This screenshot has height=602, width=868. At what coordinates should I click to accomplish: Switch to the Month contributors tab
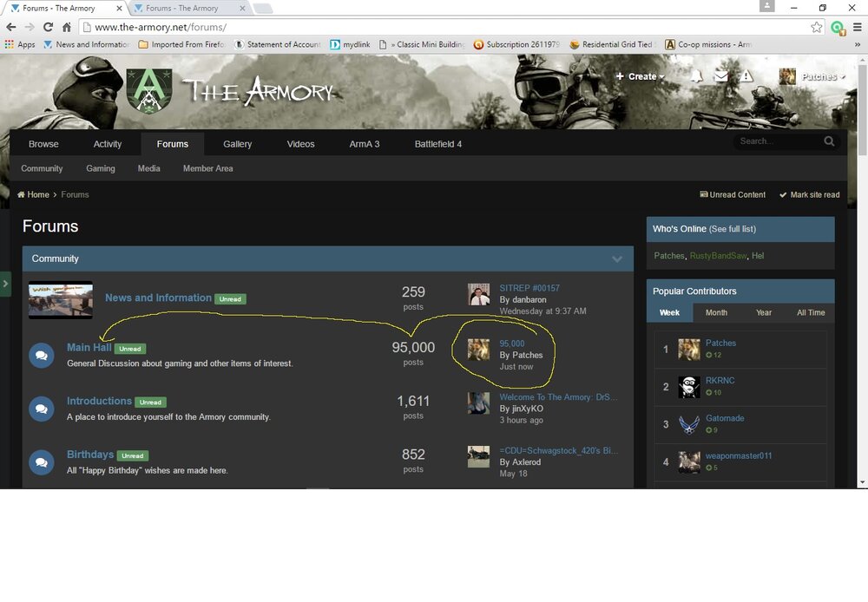(x=716, y=312)
